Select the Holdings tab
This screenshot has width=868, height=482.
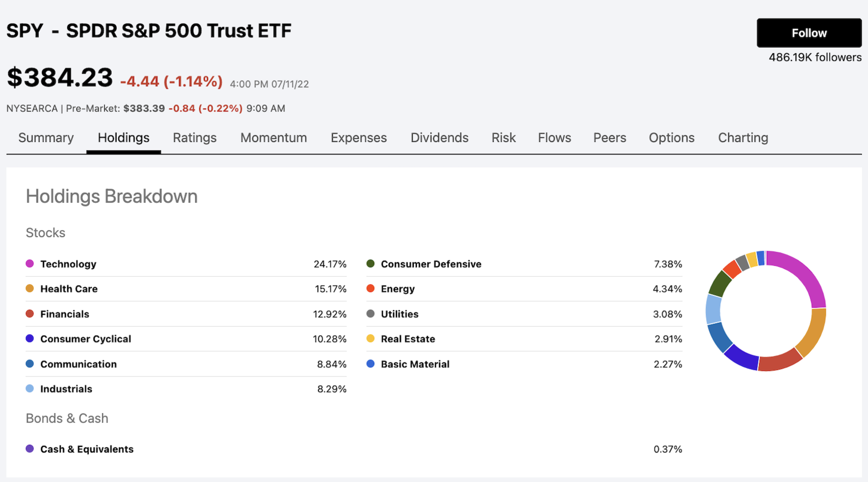tap(123, 138)
